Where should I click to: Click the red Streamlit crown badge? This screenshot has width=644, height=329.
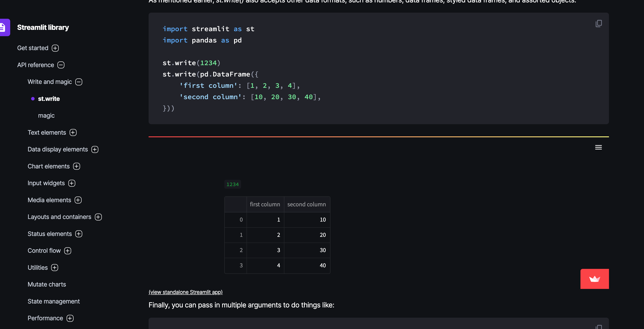coord(594,279)
